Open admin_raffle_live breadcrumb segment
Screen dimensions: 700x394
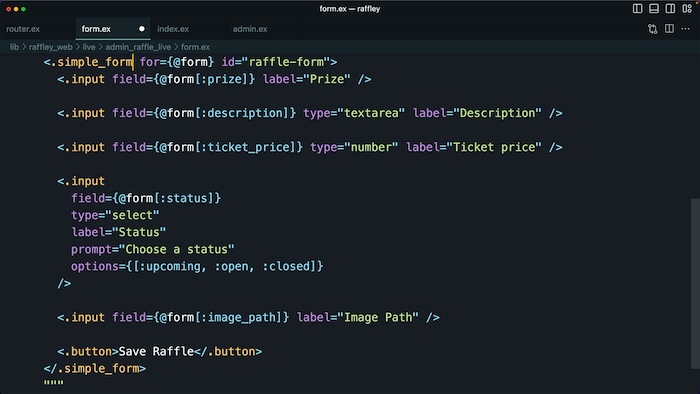tap(138, 47)
